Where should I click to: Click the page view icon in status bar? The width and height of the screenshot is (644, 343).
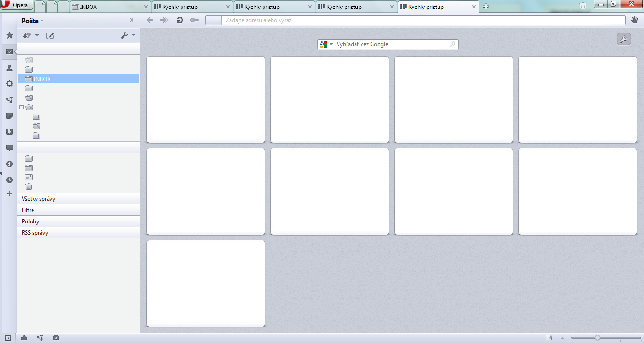pyautogui.click(x=549, y=338)
